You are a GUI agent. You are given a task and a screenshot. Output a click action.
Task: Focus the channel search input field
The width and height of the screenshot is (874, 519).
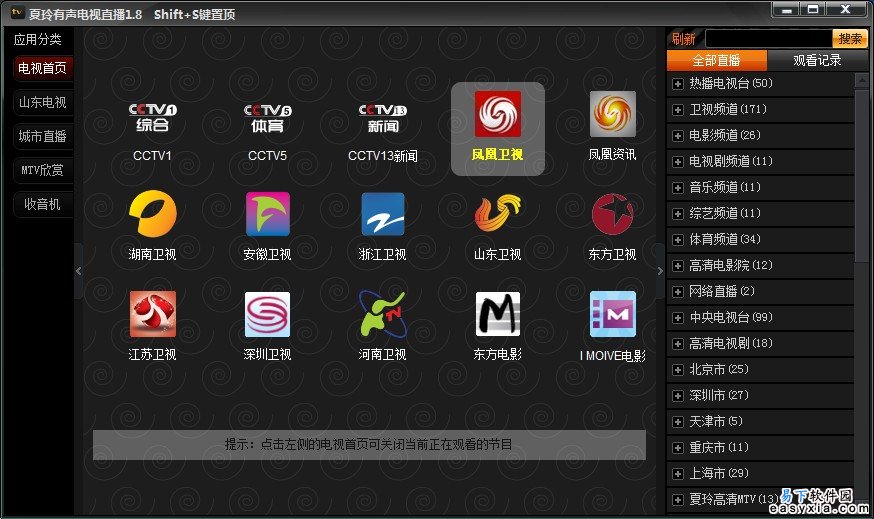click(769, 38)
